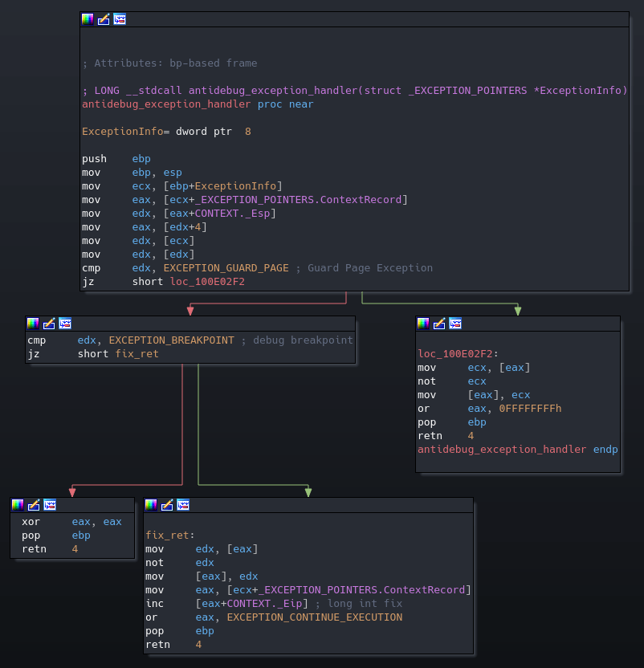This screenshot has height=668, width=644.
Task: Click loc_100E02F2 jump target in jz instruction
Action: coord(207,282)
